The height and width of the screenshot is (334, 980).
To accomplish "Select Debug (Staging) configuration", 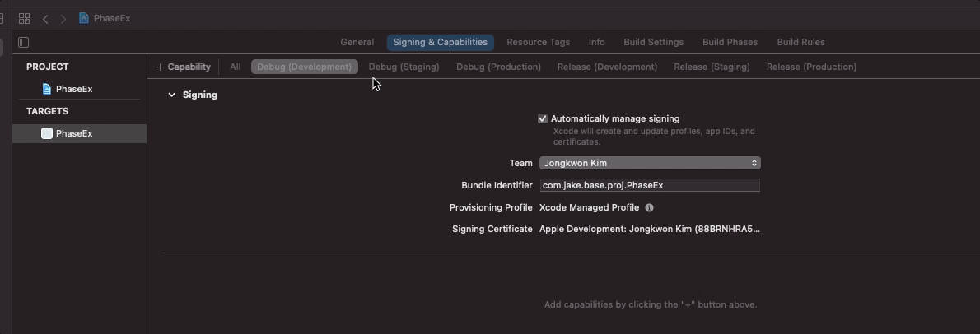I will [x=404, y=67].
